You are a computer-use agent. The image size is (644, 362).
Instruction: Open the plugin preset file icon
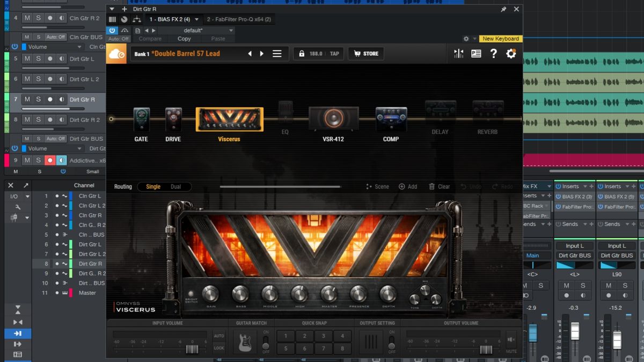138,31
